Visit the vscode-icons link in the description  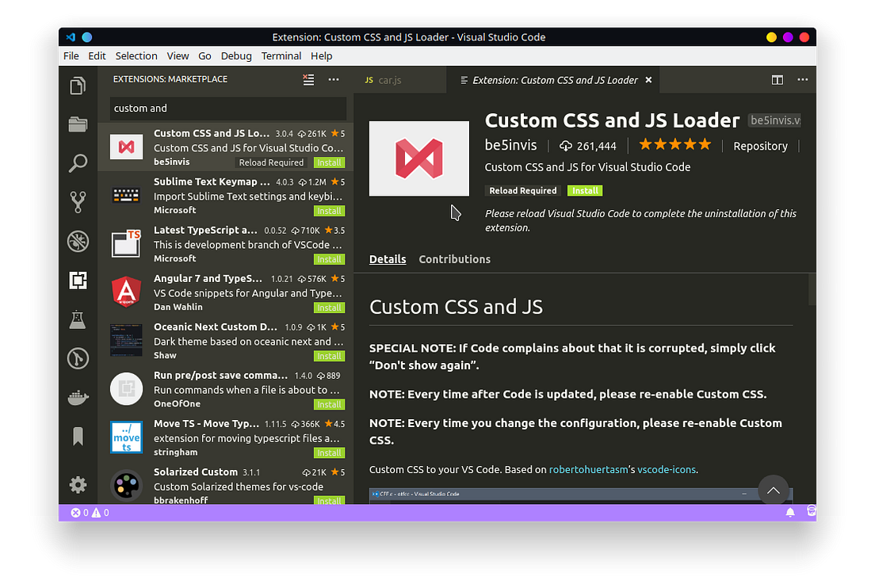pyautogui.click(x=666, y=469)
